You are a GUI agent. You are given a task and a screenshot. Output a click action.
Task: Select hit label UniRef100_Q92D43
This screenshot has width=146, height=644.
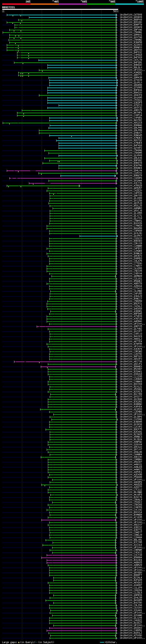[131, 628]
